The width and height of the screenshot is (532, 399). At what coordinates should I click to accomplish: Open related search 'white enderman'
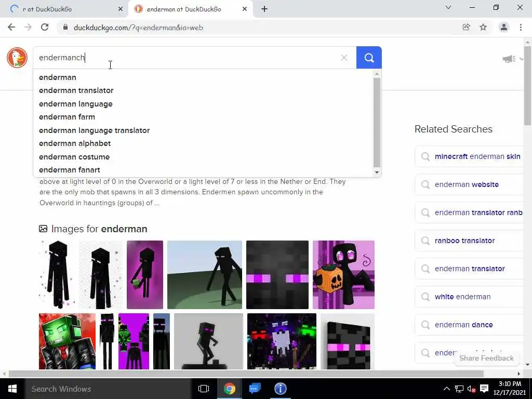pyautogui.click(x=469, y=297)
